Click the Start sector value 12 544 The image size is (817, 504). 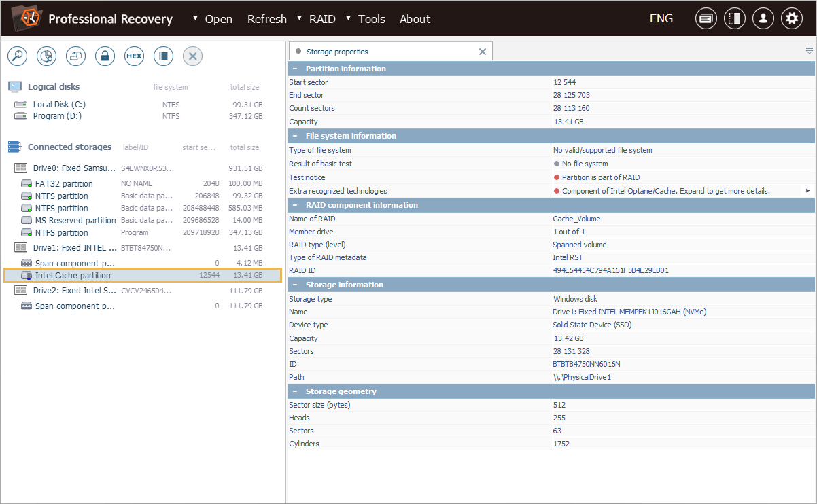(564, 82)
